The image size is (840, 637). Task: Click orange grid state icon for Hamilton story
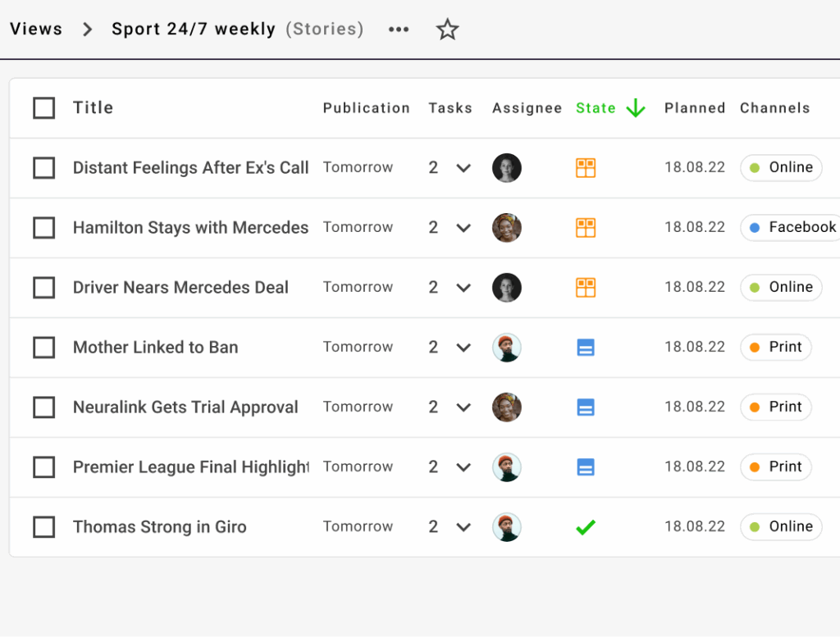[585, 228]
